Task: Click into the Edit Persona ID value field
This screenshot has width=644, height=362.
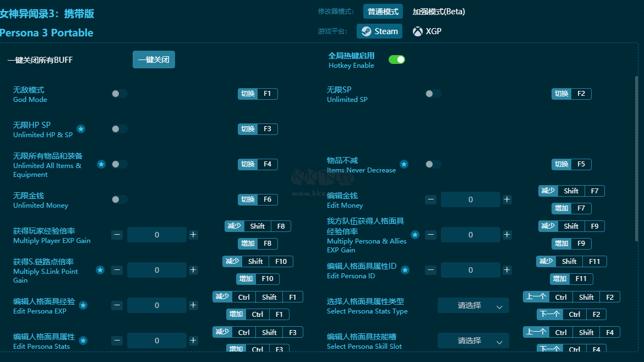Action: (470, 270)
